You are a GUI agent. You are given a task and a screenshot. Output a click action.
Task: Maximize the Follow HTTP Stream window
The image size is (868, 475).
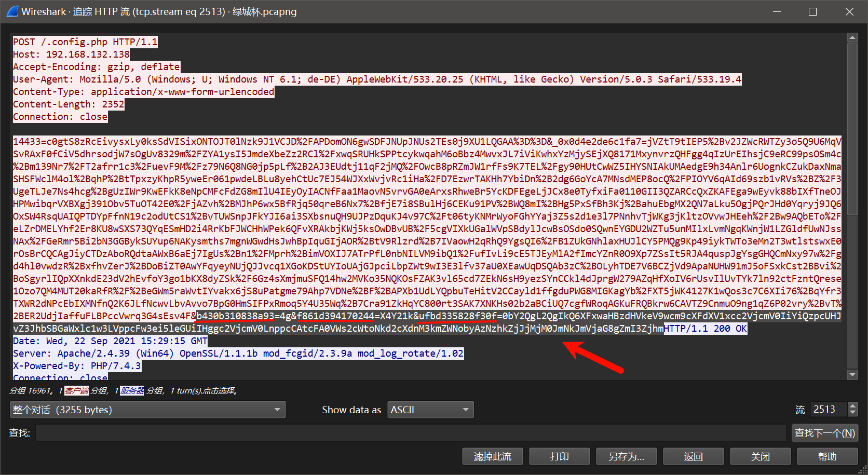[812, 11]
